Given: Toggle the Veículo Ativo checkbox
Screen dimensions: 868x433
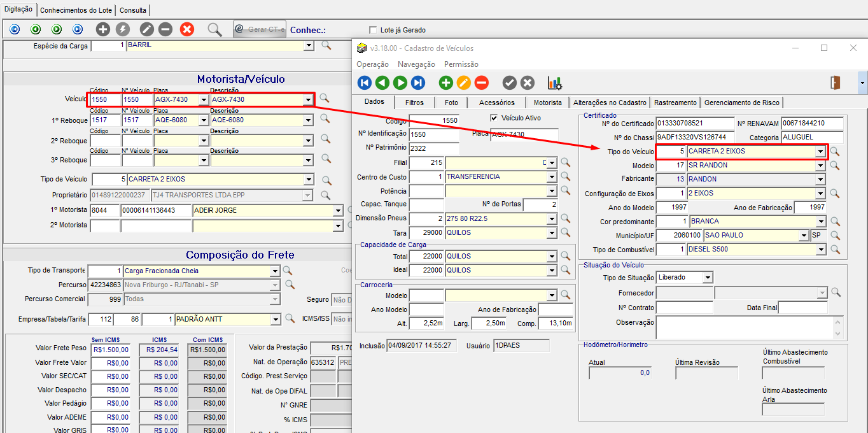Looking at the screenshot, I should tap(494, 118).
